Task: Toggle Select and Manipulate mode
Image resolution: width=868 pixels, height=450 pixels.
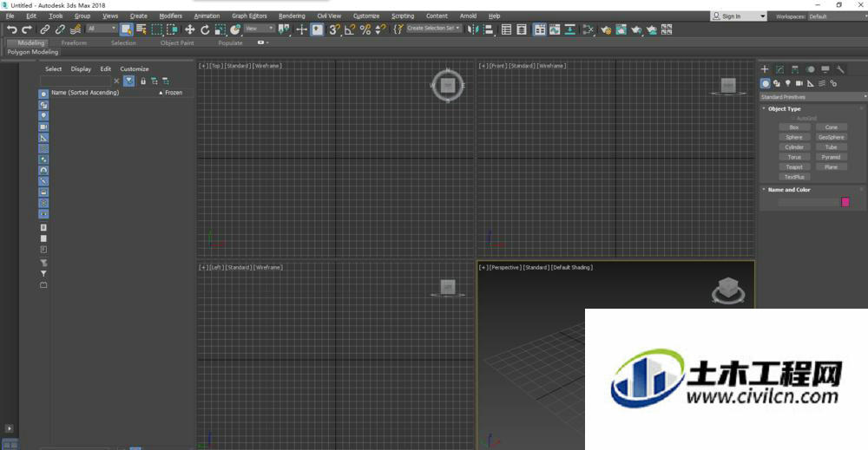Action: click(302, 29)
